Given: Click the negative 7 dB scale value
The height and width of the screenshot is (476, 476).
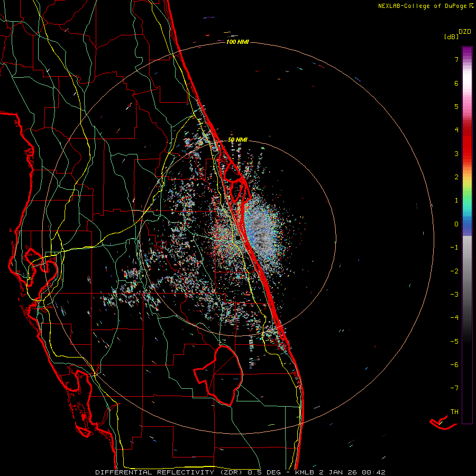Looking at the screenshot, I should click(x=453, y=388).
